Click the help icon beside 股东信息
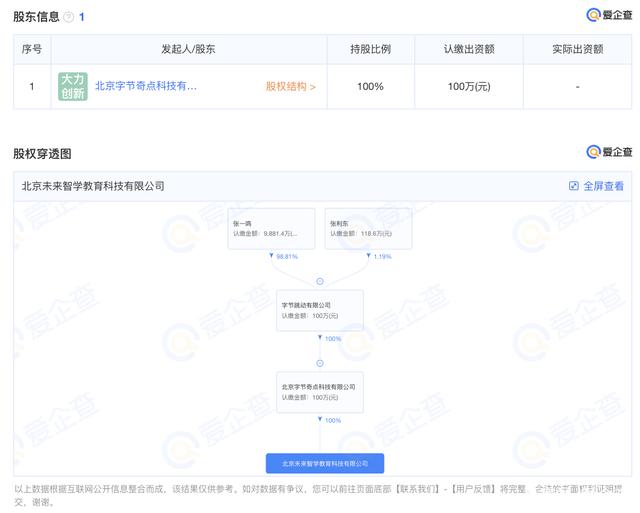The height and width of the screenshot is (513, 640). tap(69, 17)
